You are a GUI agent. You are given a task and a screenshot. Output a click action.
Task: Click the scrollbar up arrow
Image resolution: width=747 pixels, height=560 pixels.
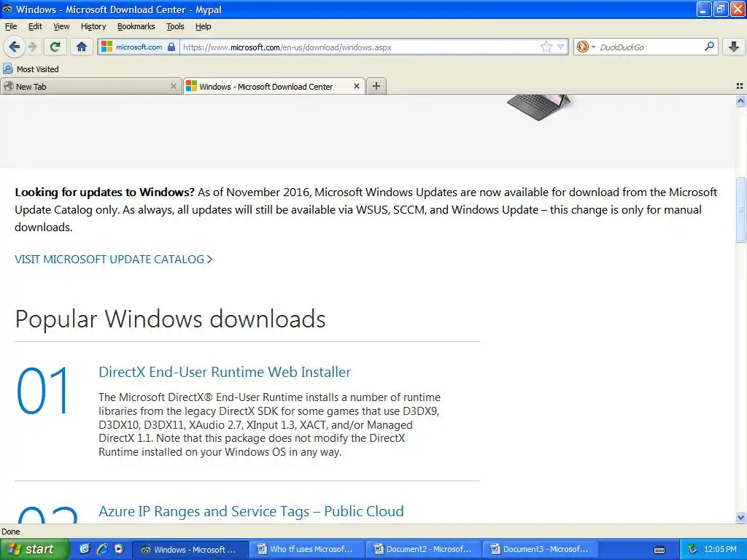740,101
